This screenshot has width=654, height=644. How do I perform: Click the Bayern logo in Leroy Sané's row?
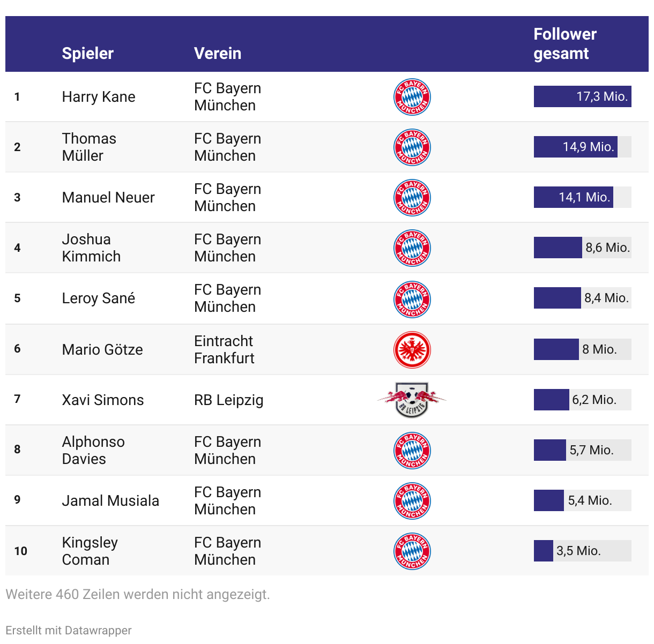pos(412,299)
